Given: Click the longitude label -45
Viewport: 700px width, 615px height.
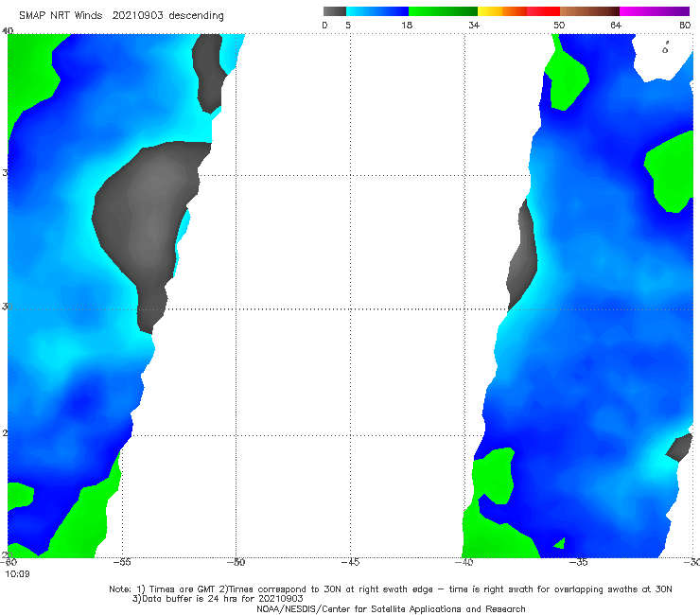Looking at the screenshot, I should tap(350, 562).
